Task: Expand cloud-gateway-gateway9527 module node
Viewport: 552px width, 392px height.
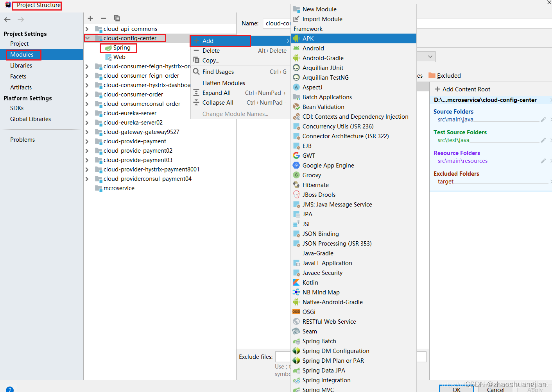Action: [87, 132]
